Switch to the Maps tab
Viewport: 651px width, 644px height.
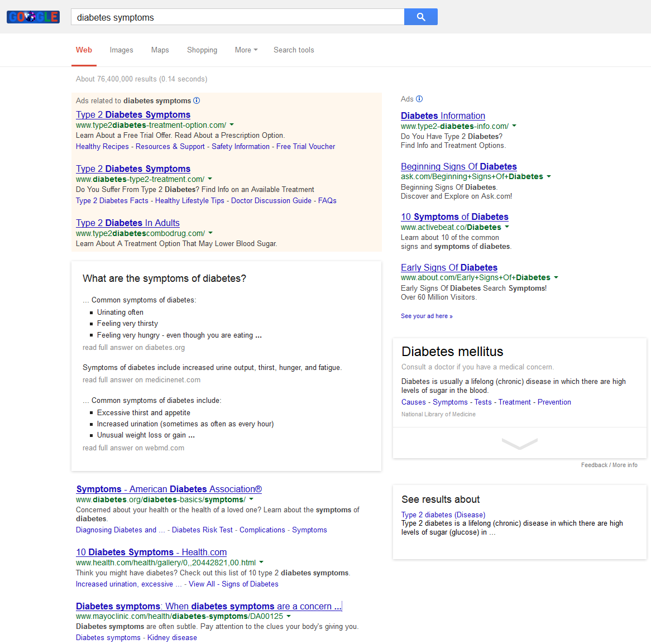(x=160, y=50)
